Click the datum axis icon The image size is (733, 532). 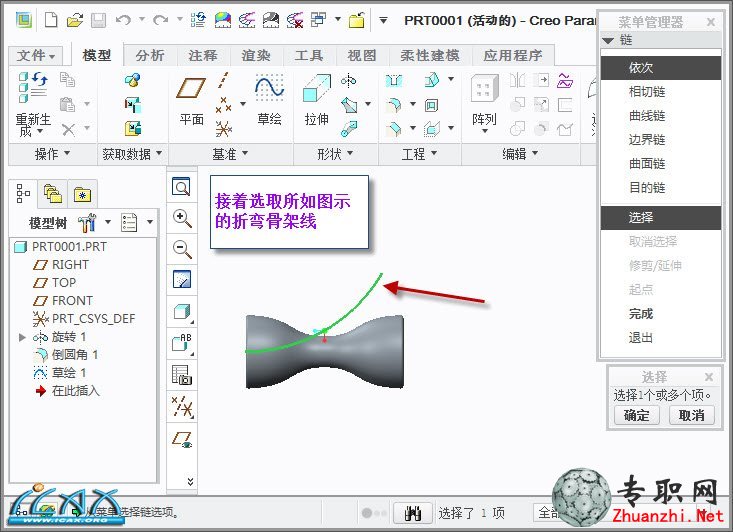tap(224, 80)
